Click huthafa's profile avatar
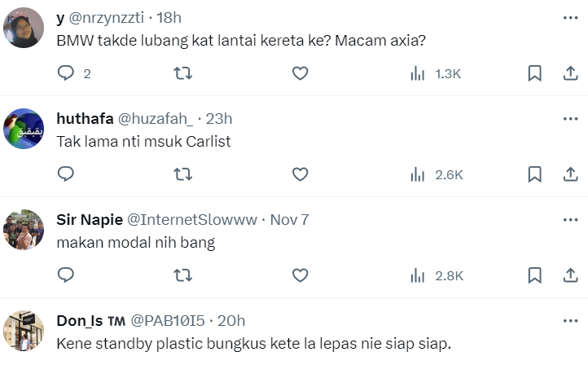Screen dimensions: 588x365 point(24,129)
